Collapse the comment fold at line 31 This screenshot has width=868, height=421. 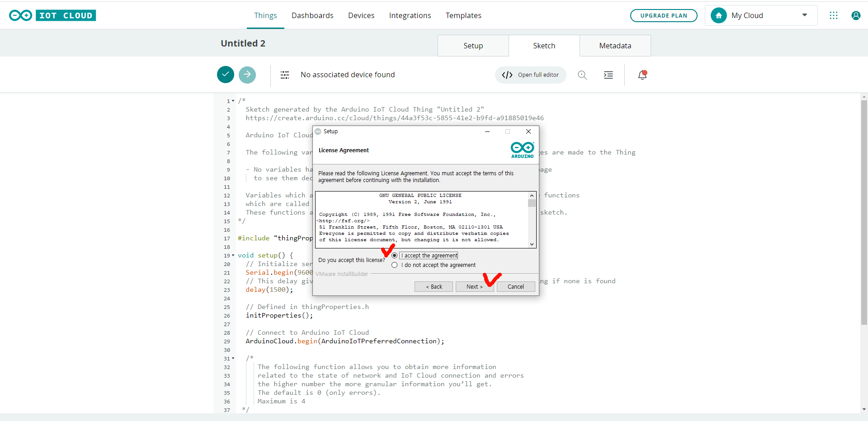click(233, 358)
